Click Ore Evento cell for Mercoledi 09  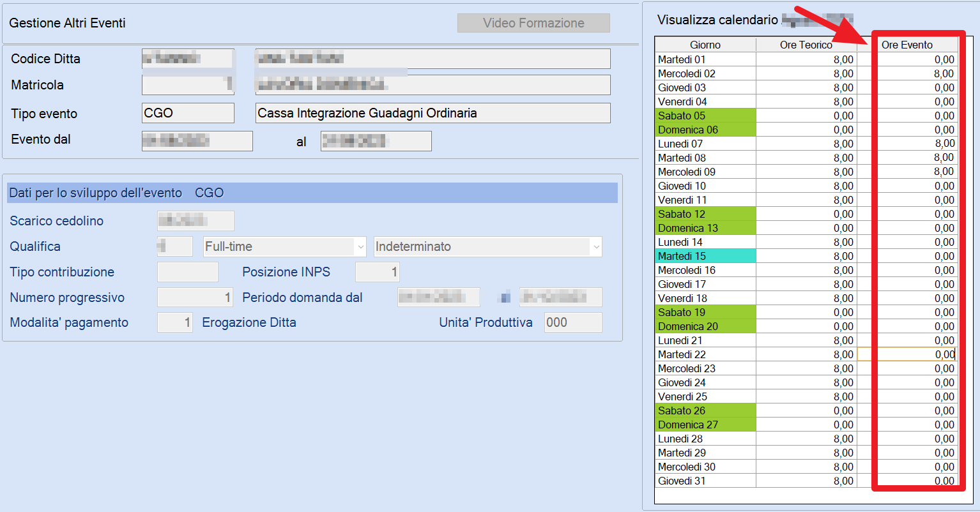point(907,172)
